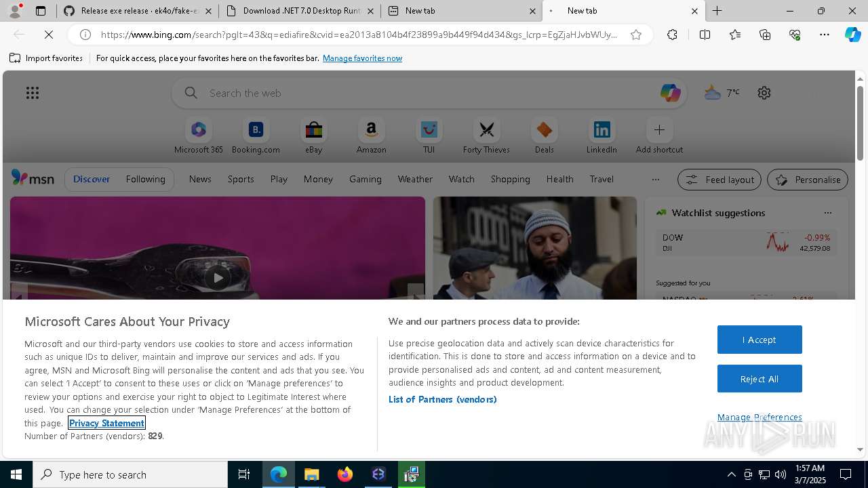The image size is (868, 488).
Task: Open Collections icon in toolbar
Action: [765, 35]
